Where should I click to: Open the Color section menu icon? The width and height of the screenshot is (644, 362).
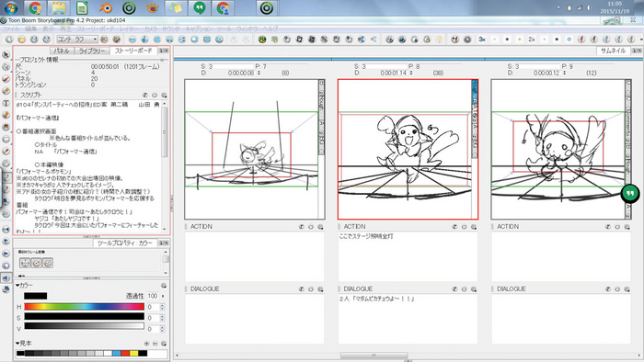[x=164, y=286]
